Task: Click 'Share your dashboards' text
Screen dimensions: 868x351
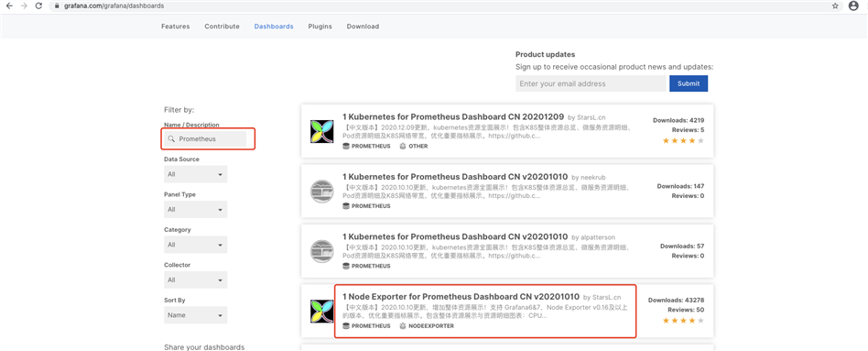Action: [x=204, y=347]
